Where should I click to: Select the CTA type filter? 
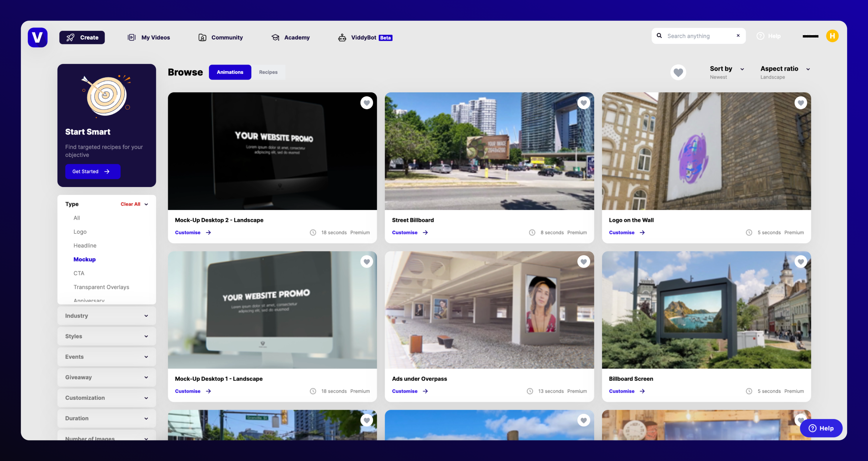[79, 274]
